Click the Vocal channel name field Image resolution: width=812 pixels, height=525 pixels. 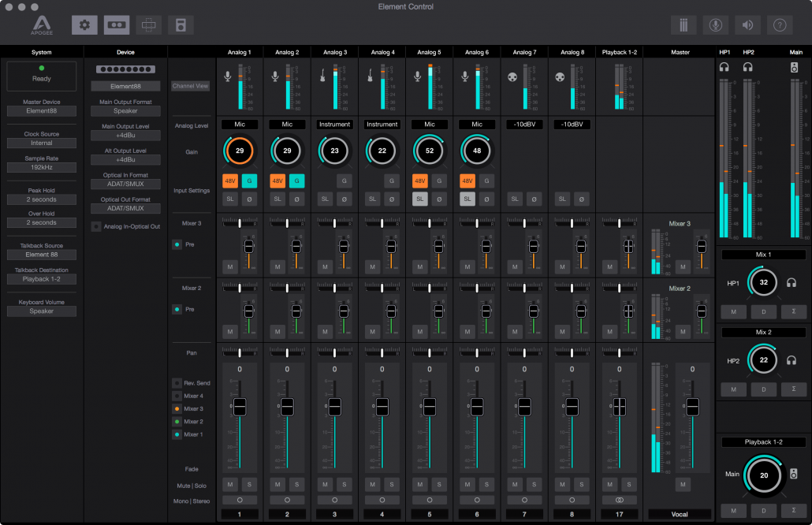[x=678, y=513]
